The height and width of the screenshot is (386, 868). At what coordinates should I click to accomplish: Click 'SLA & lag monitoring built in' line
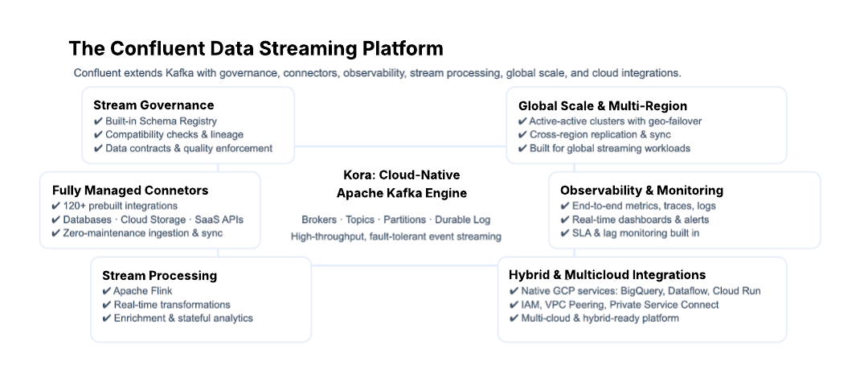click(636, 233)
